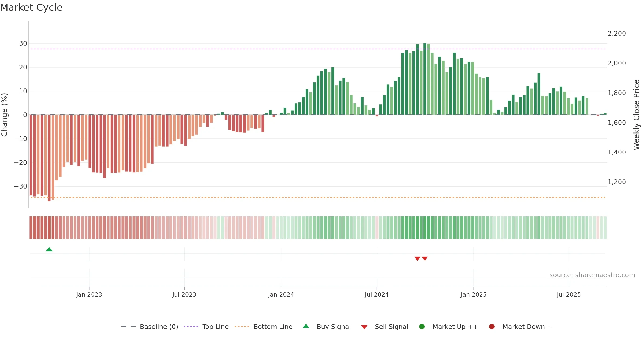Click the Jan 2025 x-axis label

pos(474,295)
